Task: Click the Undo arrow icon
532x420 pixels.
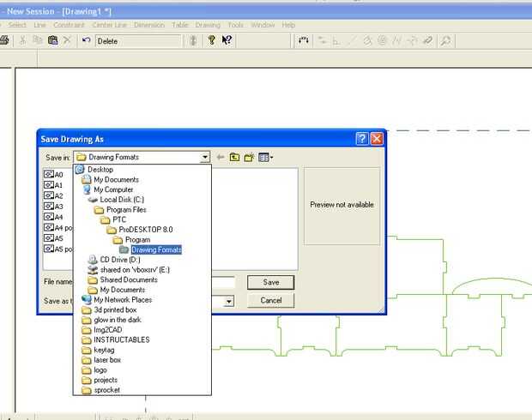Action: pos(86,40)
